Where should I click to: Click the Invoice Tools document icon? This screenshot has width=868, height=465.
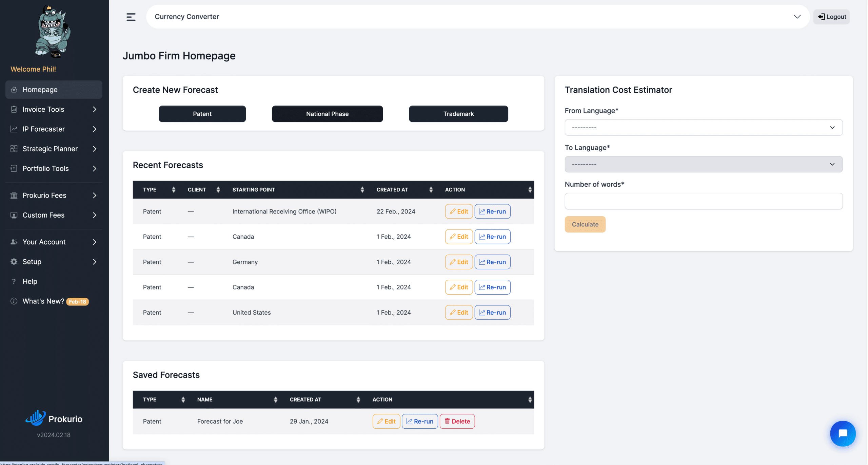14,109
